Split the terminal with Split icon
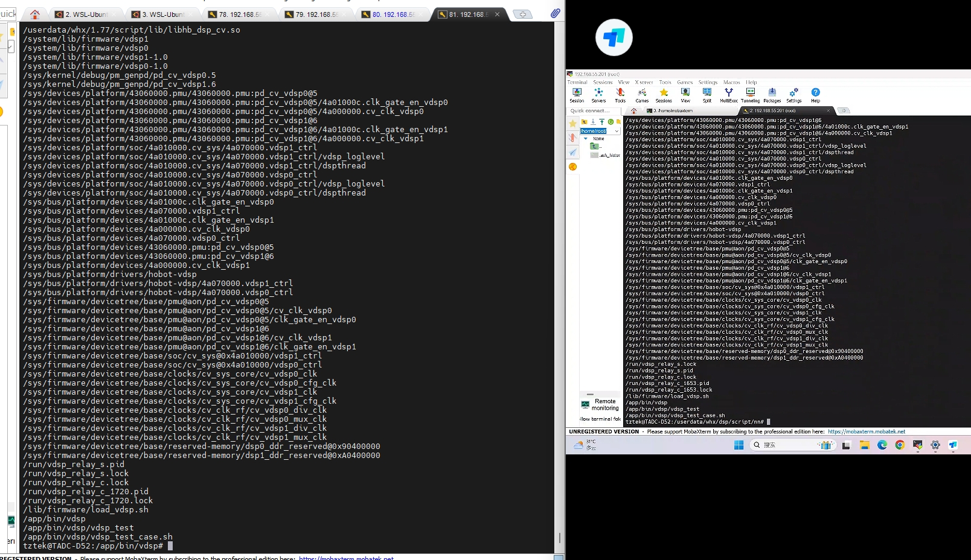 pyautogui.click(x=707, y=95)
